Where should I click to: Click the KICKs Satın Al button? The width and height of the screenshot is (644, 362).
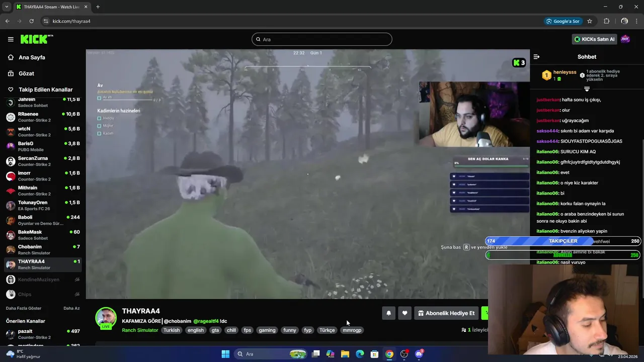594,39
